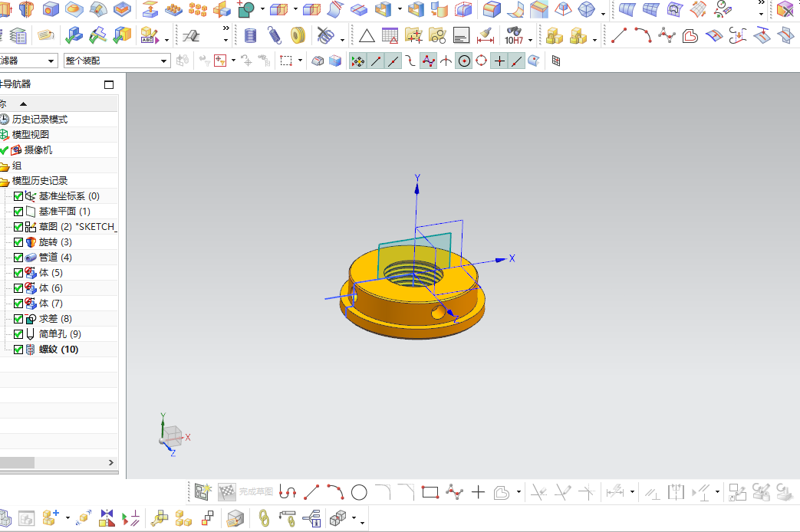Click the text ABC annotation icon

coord(150,36)
